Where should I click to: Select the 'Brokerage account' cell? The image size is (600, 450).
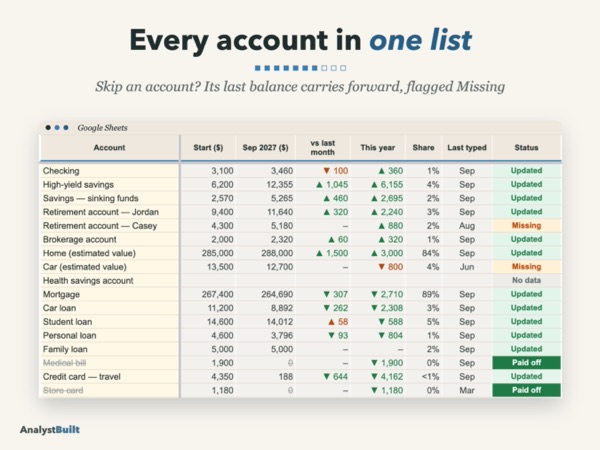[109, 240]
